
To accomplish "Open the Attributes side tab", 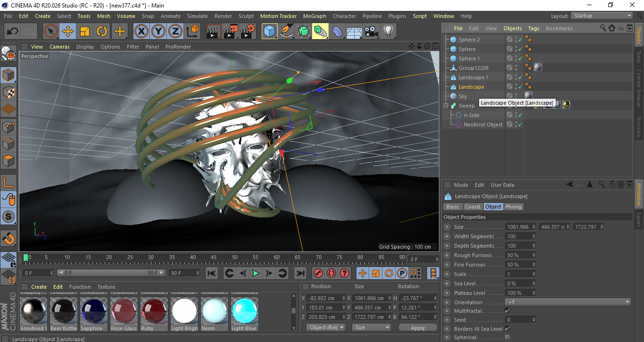I will click(x=639, y=194).
